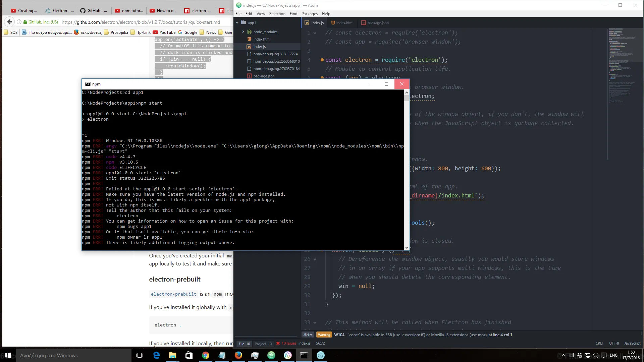This screenshot has height=362, width=644.
Task: Click the lint marker dot on line 4
Action: pyautogui.click(x=322, y=60)
